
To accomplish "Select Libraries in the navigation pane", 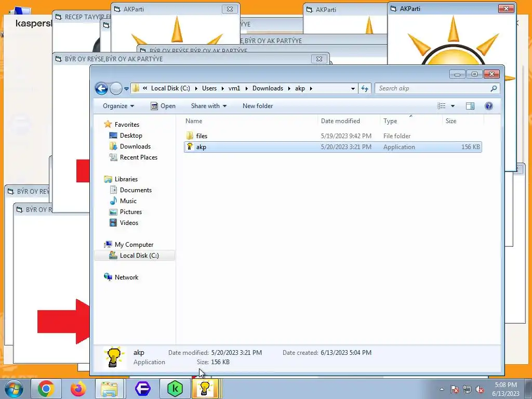I will click(x=126, y=179).
